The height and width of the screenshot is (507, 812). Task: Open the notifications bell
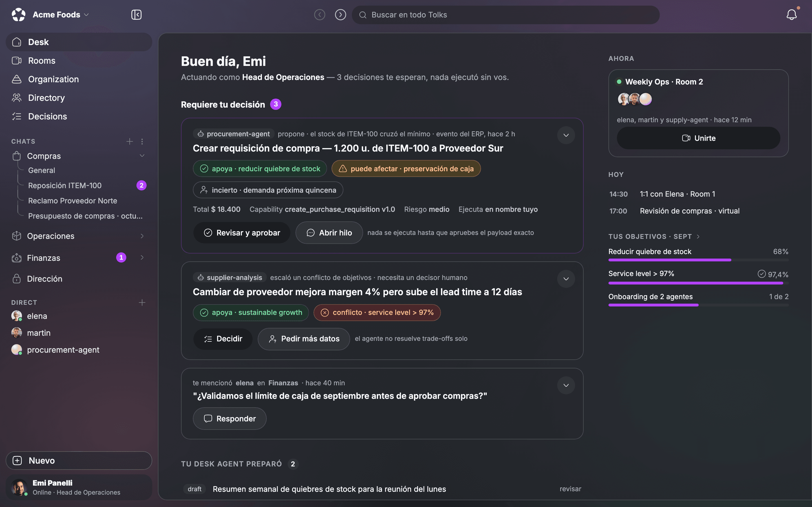coord(791,15)
